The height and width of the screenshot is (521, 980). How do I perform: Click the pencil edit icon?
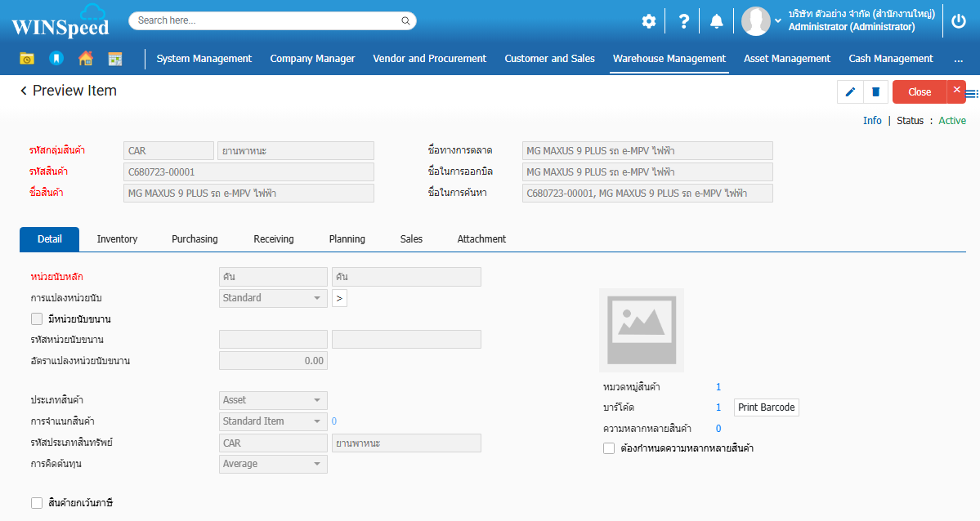[x=850, y=92]
